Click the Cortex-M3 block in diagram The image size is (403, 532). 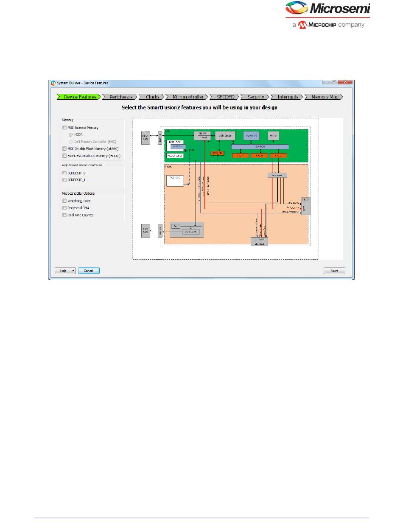coord(251,135)
